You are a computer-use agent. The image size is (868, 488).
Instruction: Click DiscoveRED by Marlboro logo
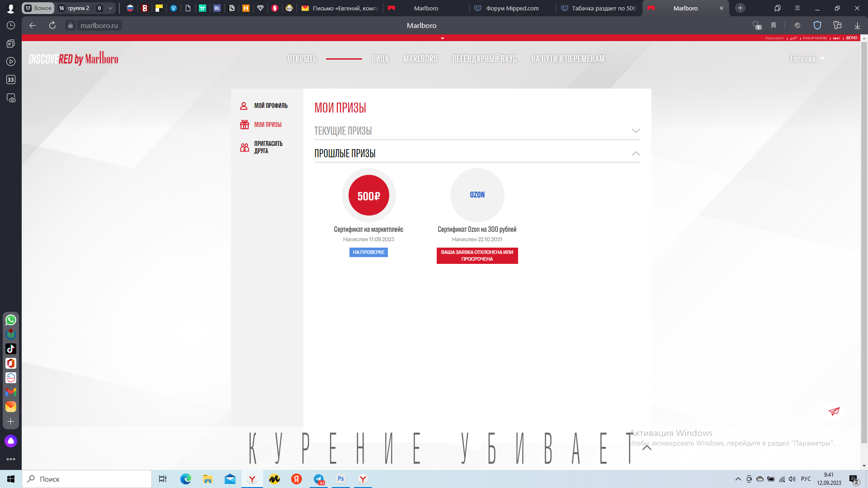74,58
